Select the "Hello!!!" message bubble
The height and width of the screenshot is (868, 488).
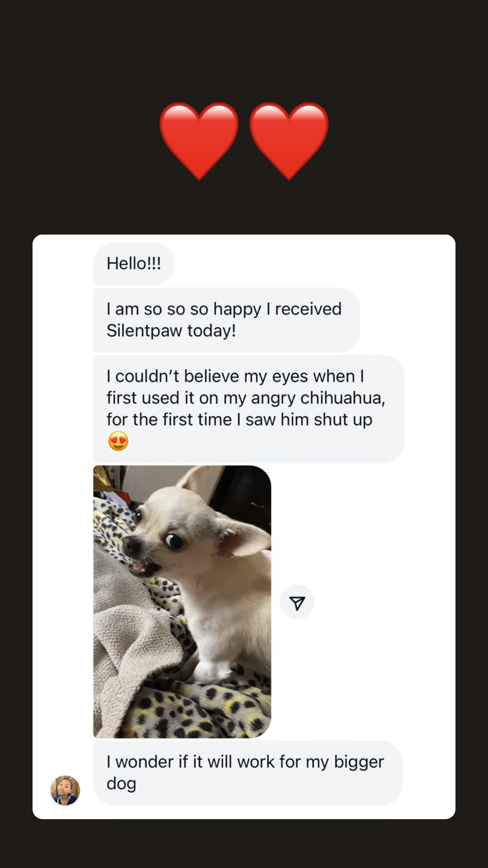pyautogui.click(x=134, y=264)
